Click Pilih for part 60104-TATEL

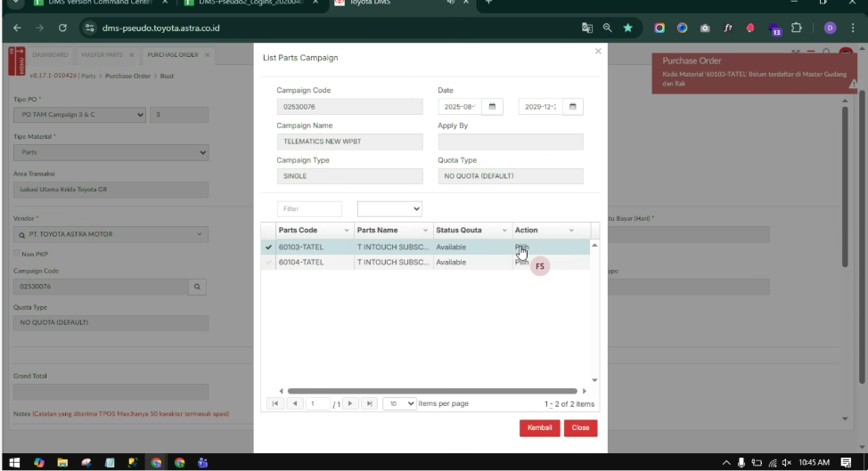click(522, 263)
